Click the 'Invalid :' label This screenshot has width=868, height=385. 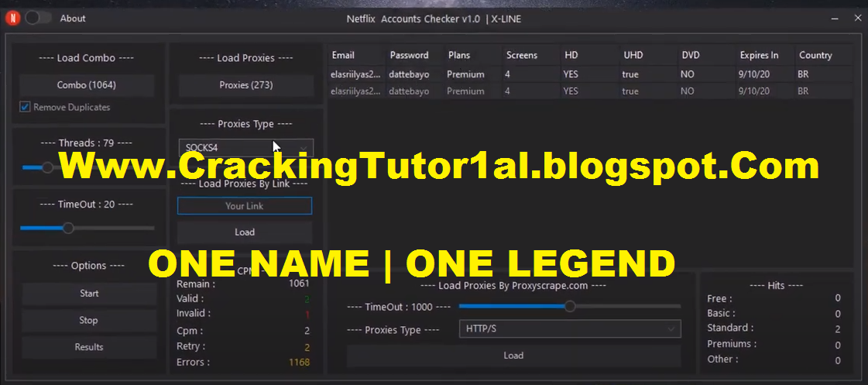[x=194, y=313]
